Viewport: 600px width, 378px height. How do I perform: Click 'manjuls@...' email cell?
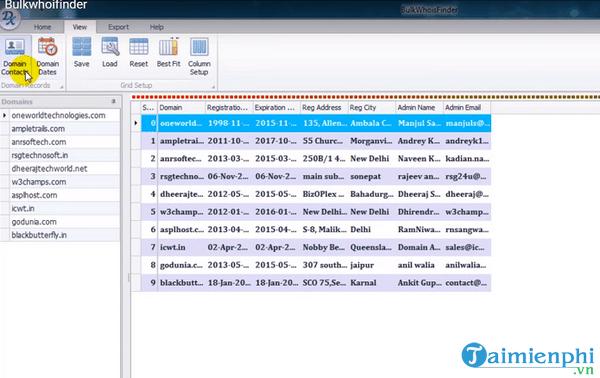click(467, 123)
